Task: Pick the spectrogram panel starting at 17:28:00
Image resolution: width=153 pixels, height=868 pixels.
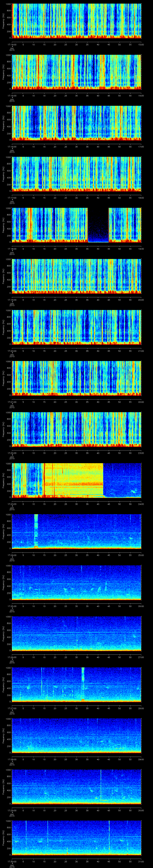Action: 77,736
